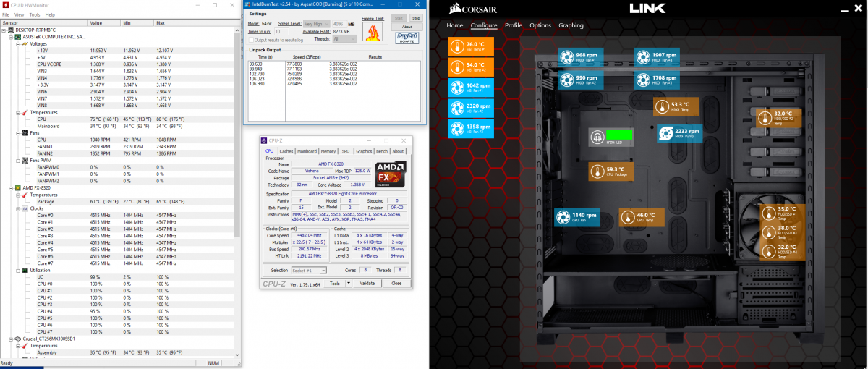Viewport: 868px width, 369px height.
Task: Open the Graphing tab in Corsair Link
Action: pos(571,25)
